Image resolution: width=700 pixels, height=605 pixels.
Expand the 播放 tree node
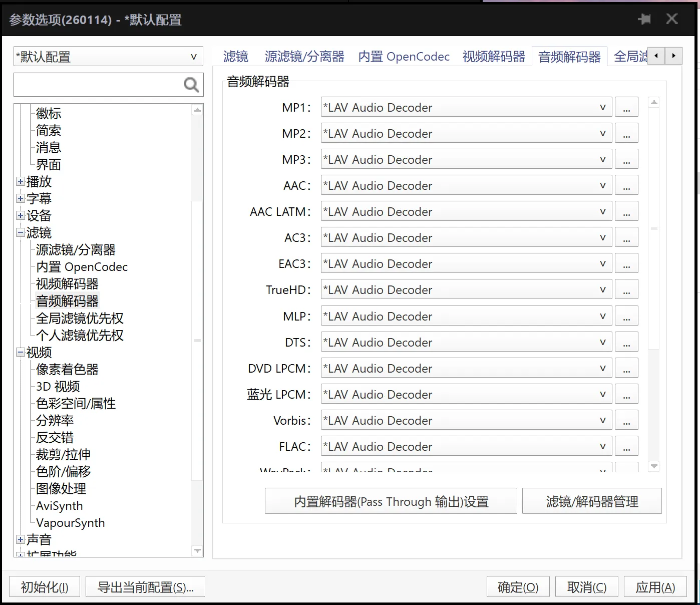click(21, 182)
